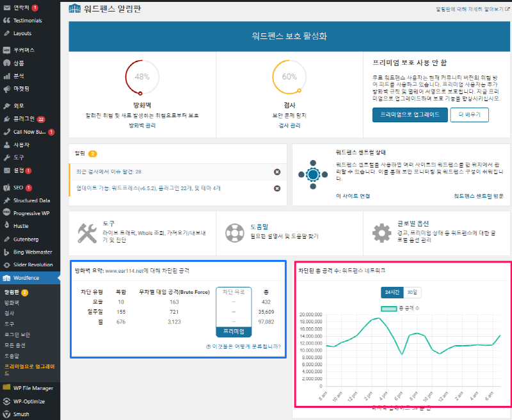Viewport: 512px width, 420px height.
Task: Click the 워드펜스 센트럴 방문 link
Action: (479, 196)
